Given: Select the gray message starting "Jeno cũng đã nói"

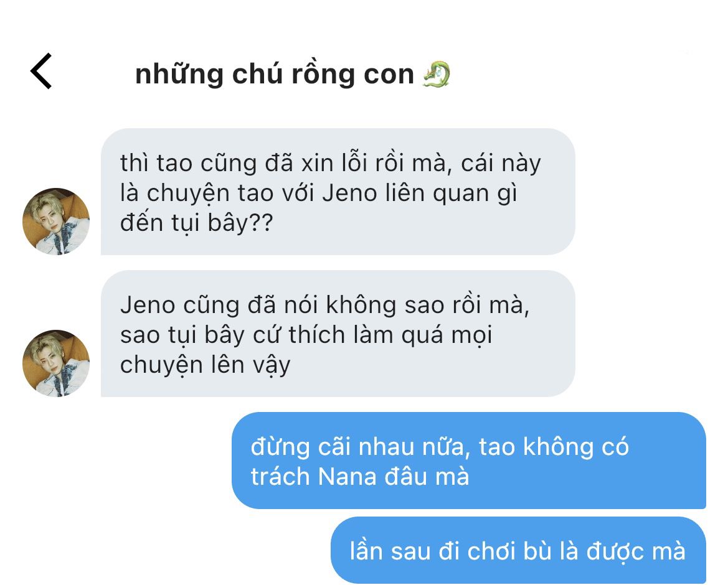Looking at the screenshot, I should point(338,334).
